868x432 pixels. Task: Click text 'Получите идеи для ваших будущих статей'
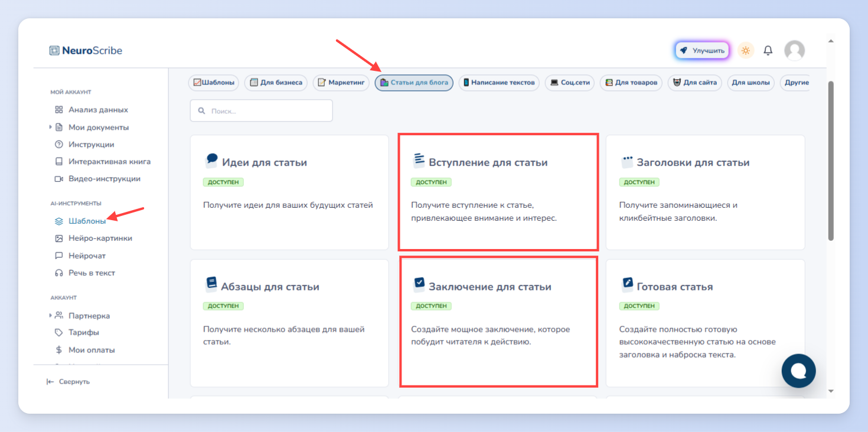tap(288, 205)
